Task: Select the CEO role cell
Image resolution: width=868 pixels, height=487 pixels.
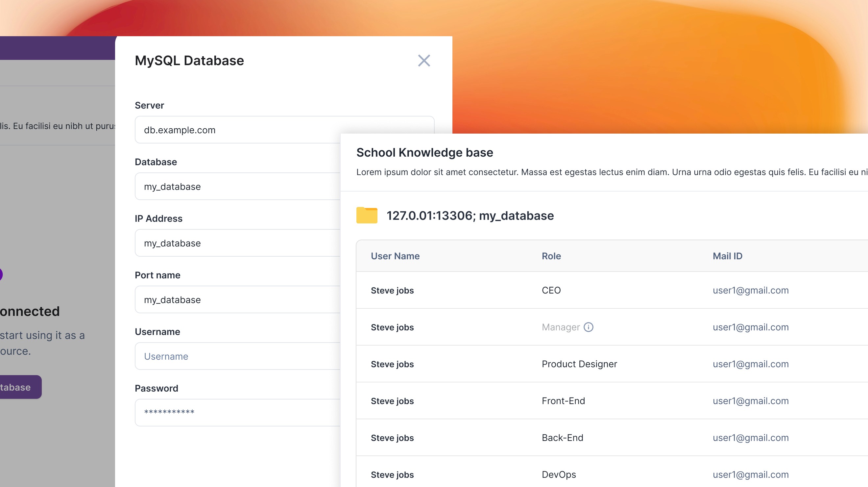Action: pyautogui.click(x=551, y=290)
